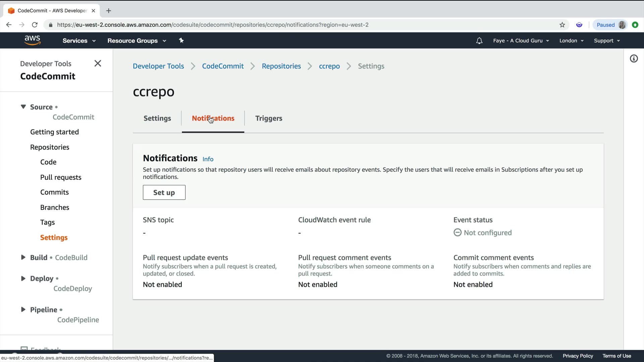The height and width of the screenshot is (362, 644).
Task: Open the info panel circle icon
Action: tap(634, 59)
